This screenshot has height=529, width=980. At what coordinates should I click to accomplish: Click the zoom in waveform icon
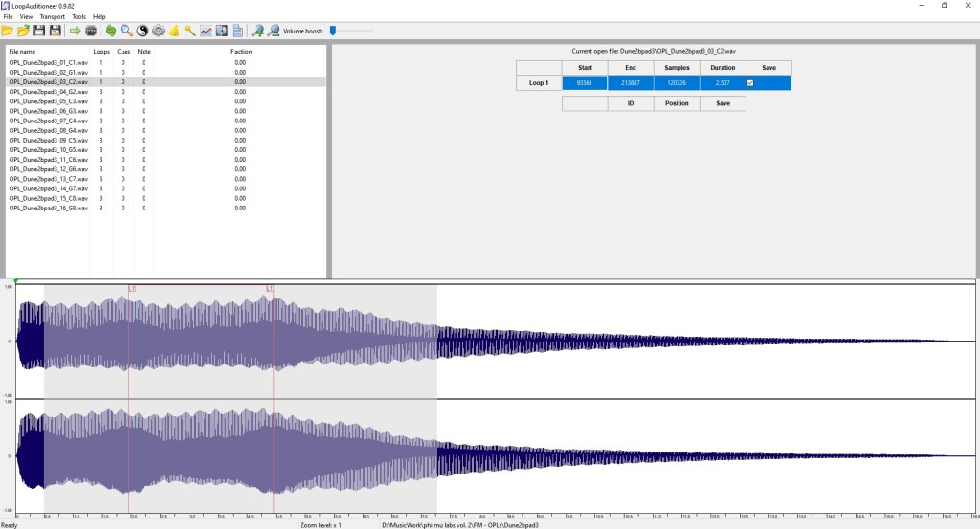pos(257,31)
